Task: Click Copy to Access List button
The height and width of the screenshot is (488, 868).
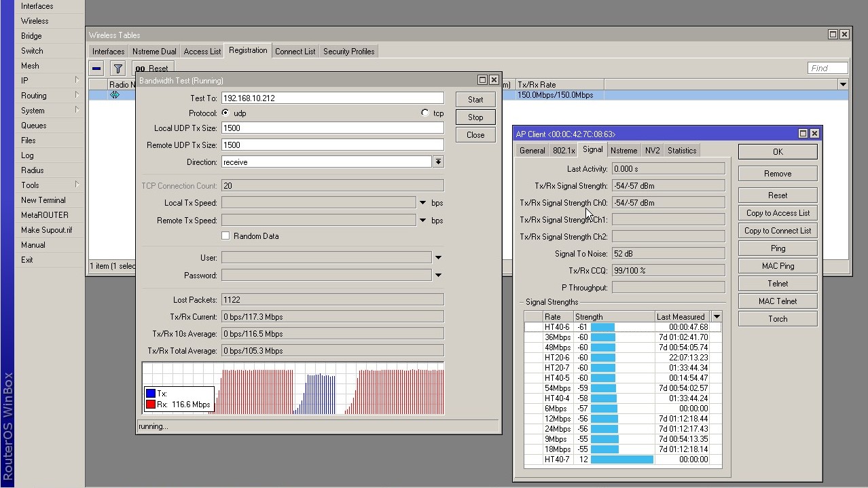Action: (x=778, y=213)
